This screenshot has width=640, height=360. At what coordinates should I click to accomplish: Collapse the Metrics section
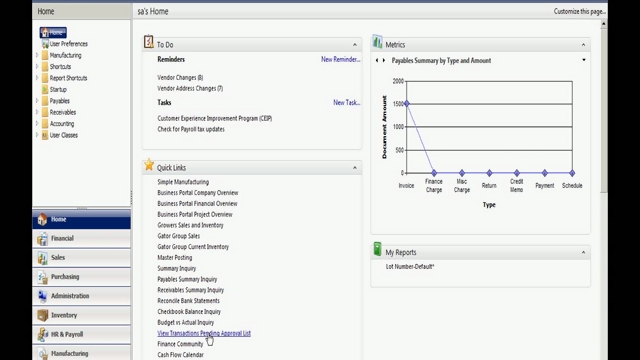pos(583,44)
